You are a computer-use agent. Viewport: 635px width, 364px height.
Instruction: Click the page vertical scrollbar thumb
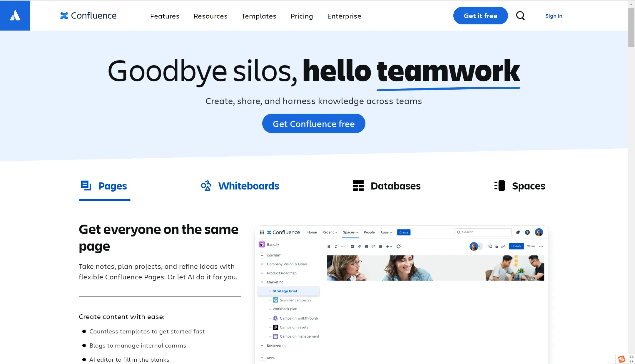pos(631,27)
